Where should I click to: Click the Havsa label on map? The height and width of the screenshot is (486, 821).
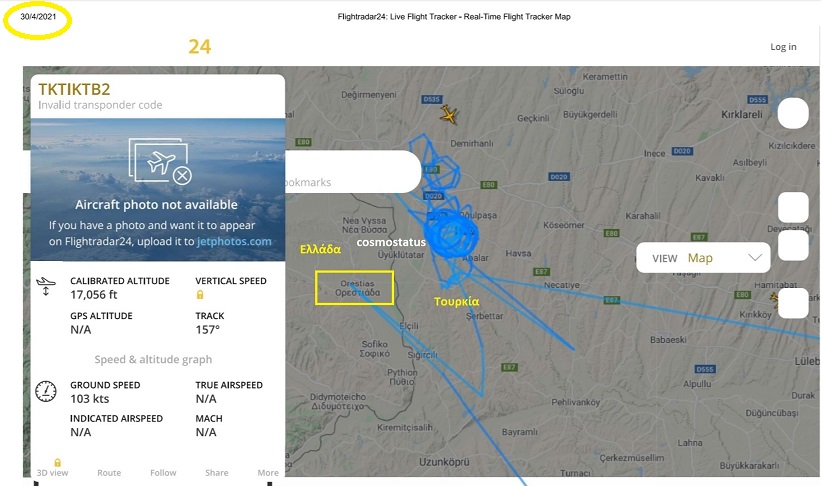coord(518,253)
